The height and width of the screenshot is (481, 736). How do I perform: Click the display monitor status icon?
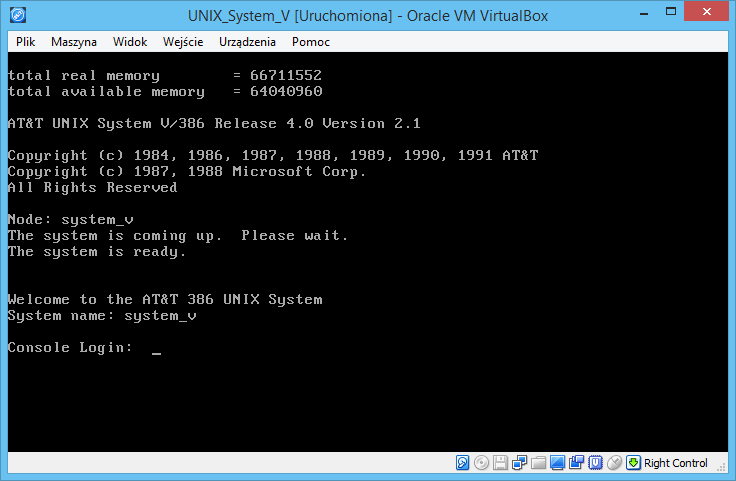coord(557,463)
